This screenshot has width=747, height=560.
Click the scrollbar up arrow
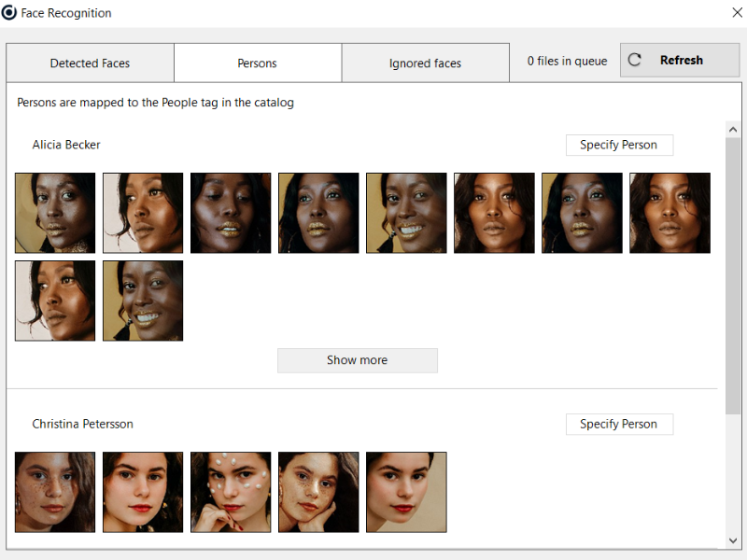[x=733, y=129]
